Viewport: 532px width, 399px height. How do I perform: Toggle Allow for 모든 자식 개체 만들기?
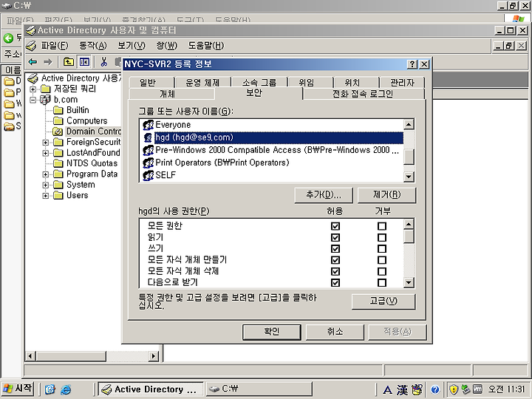pyautogui.click(x=335, y=260)
